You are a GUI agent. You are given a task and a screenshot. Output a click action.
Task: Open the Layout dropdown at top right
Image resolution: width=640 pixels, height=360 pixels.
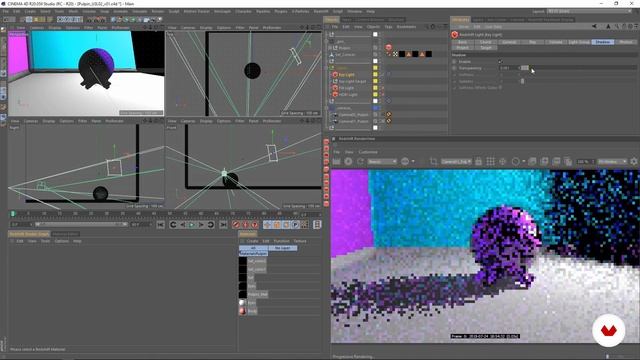[589, 11]
